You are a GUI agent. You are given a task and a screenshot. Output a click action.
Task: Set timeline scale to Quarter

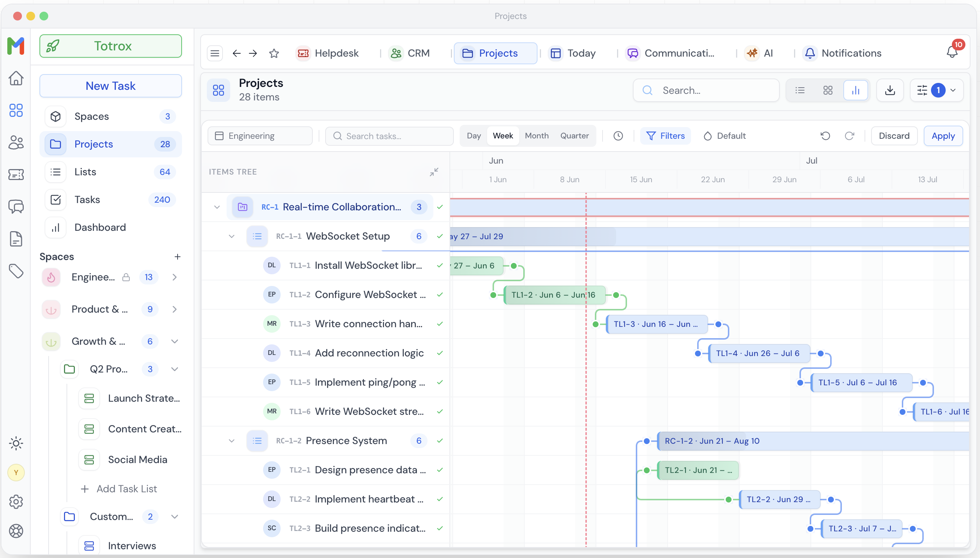click(574, 136)
